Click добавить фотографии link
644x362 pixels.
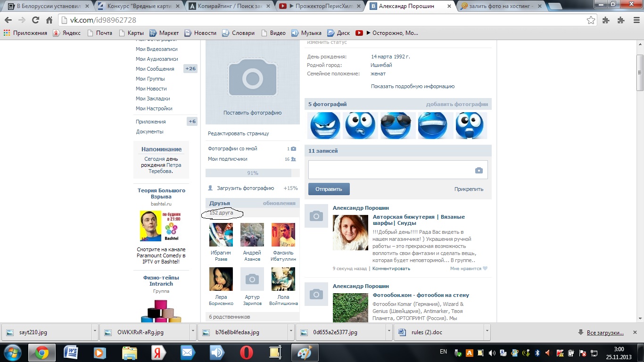pos(457,104)
